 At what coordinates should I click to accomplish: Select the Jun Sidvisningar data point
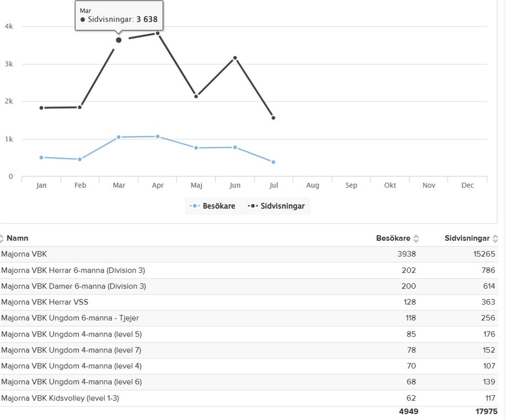point(235,58)
